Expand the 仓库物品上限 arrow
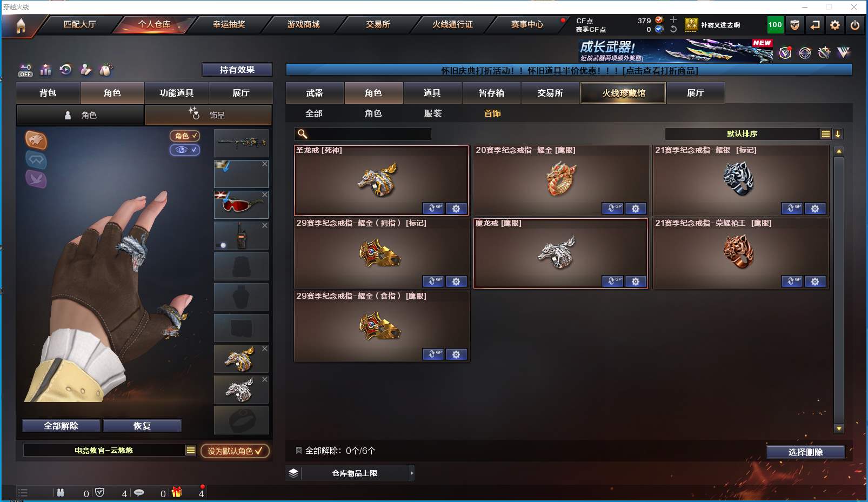 (x=412, y=473)
